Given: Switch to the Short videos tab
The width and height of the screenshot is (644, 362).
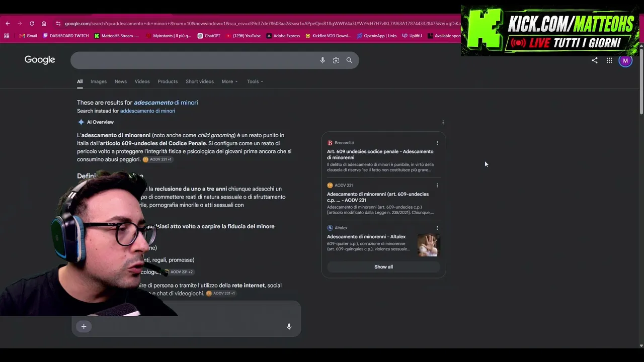Looking at the screenshot, I should [200, 81].
